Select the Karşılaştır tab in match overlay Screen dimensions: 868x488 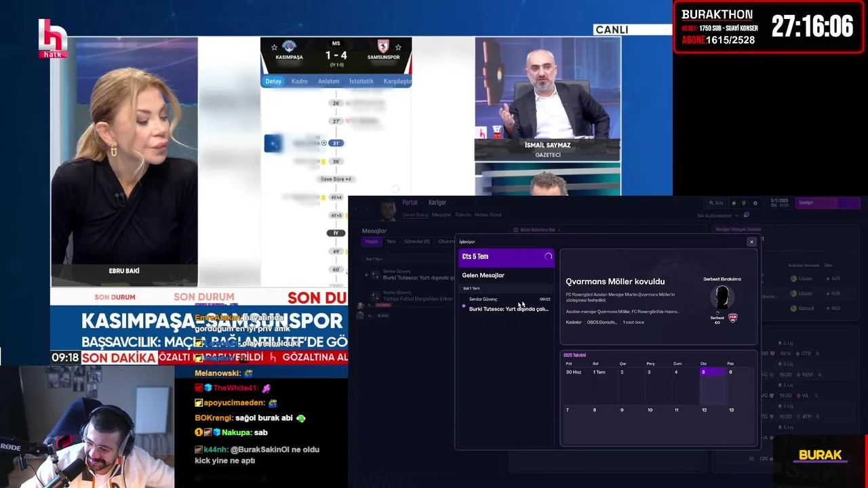click(397, 81)
